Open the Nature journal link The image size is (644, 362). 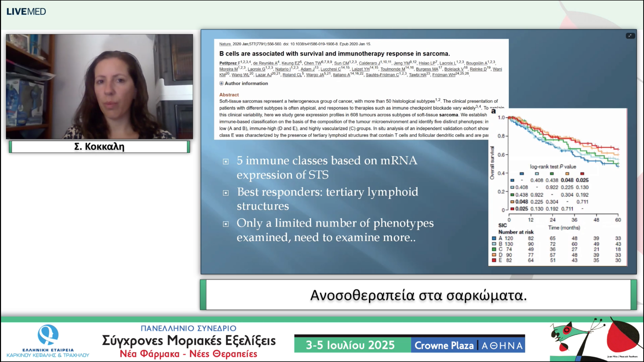(225, 44)
